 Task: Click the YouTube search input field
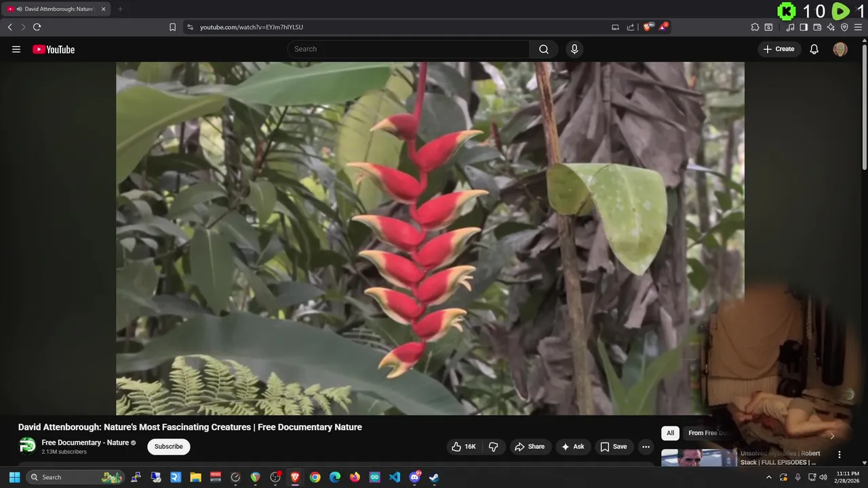click(408, 49)
